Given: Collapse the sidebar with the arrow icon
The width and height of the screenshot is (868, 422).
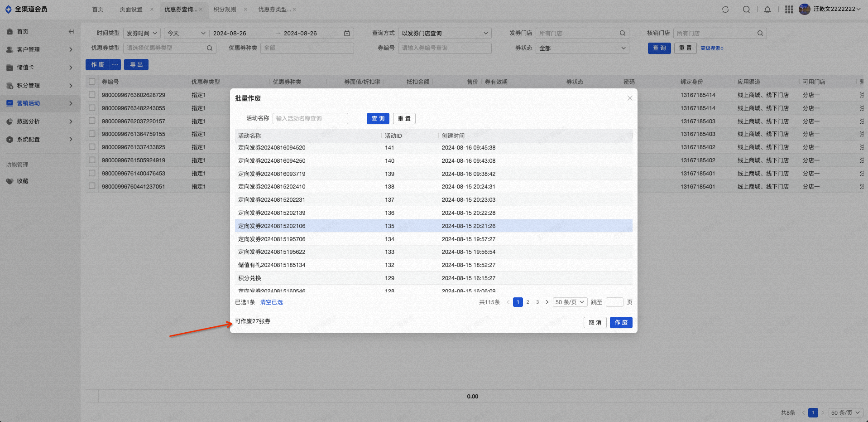Looking at the screenshot, I should [x=71, y=32].
